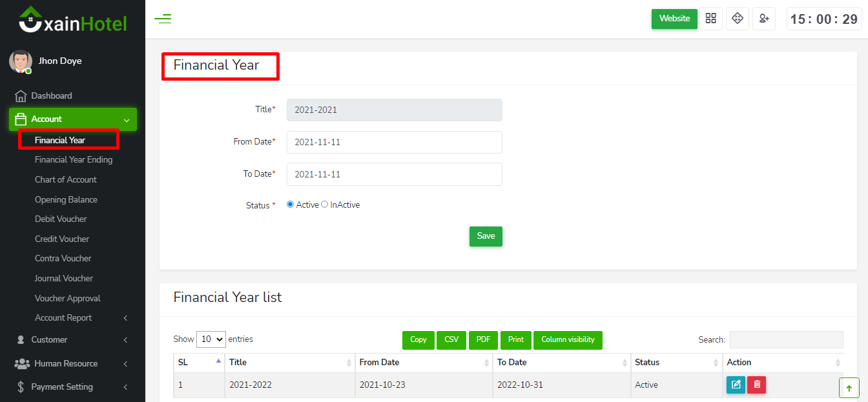Open Chart of Account in sidebar
The width and height of the screenshot is (868, 402).
[65, 179]
